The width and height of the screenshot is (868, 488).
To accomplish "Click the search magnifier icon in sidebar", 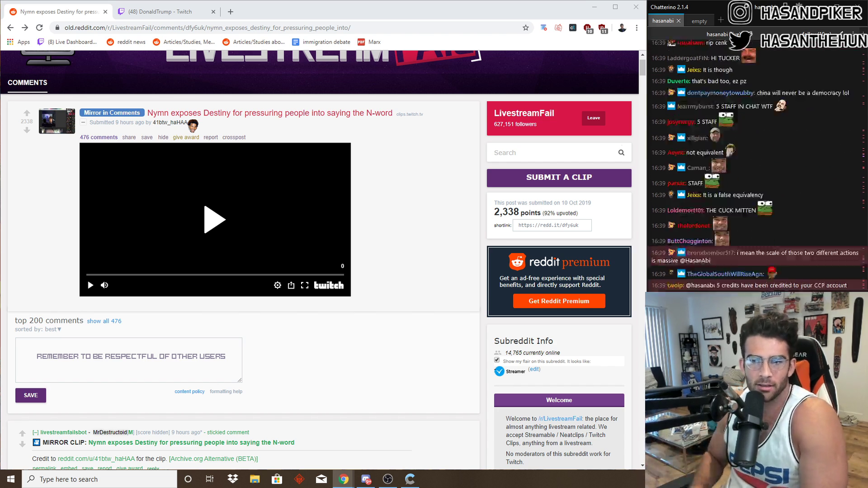I will tap(621, 152).
